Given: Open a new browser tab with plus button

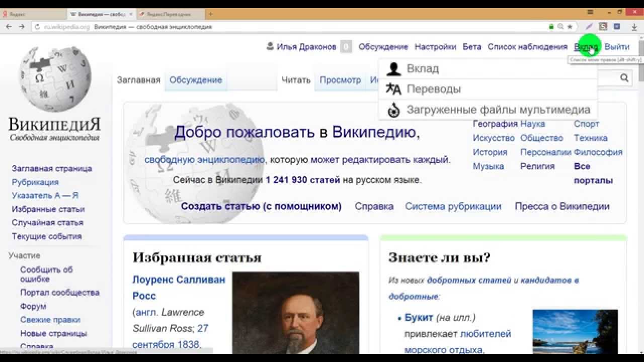Looking at the screenshot, I should [x=211, y=14].
